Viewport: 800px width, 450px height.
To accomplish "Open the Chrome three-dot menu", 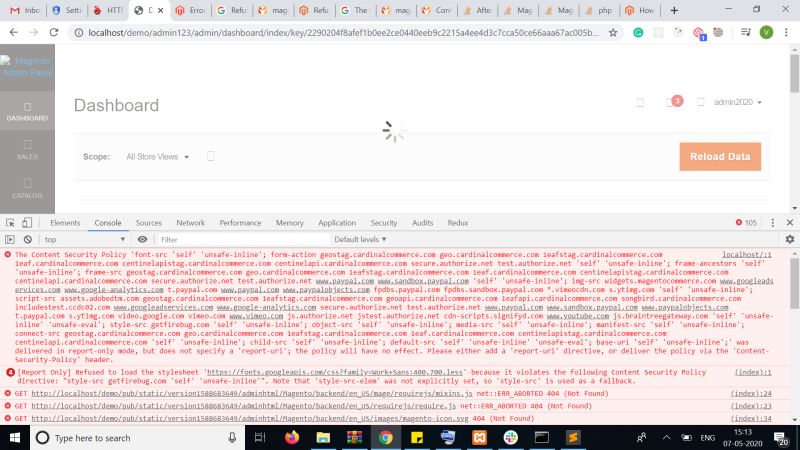I will pyautogui.click(x=786, y=33).
